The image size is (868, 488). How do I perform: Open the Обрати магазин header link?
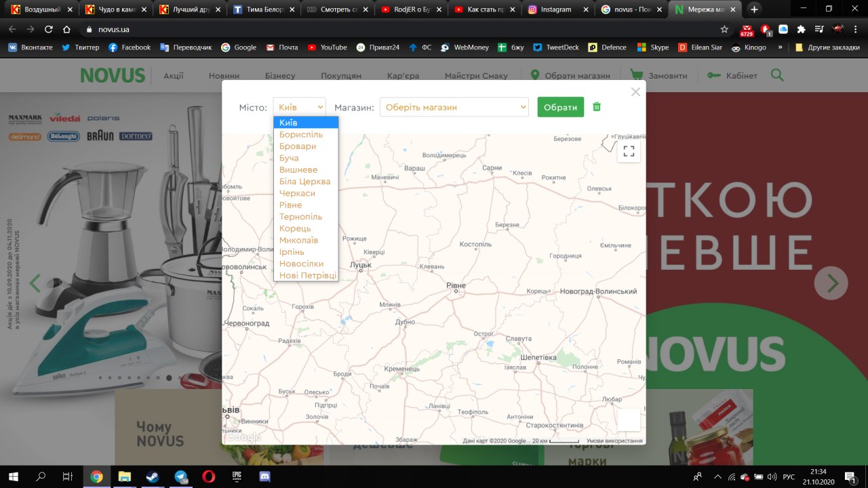point(570,76)
